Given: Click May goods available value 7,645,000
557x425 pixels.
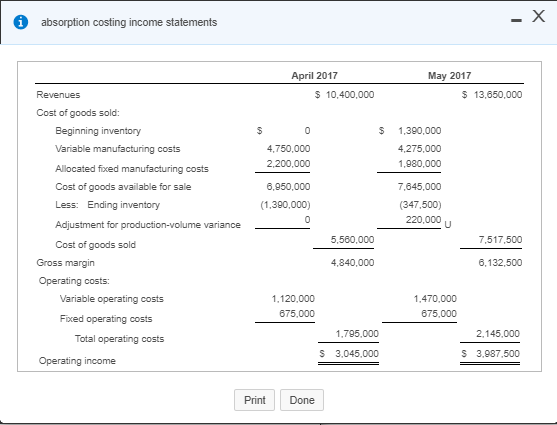Looking at the screenshot, I should [420, 187].
